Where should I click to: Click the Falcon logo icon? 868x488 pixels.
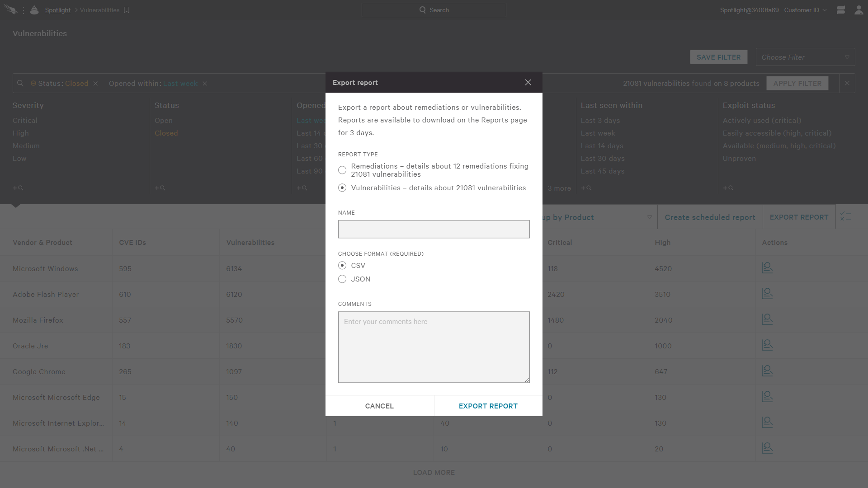tap(10, 10)
